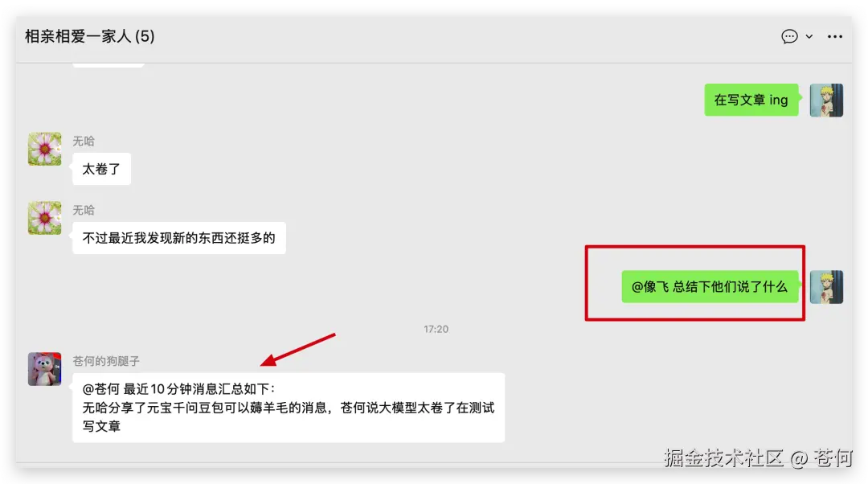This screenshot has width=868, height=484.
Task: Open the group chat settings via ellipsis icon
Action: point(835,37)
